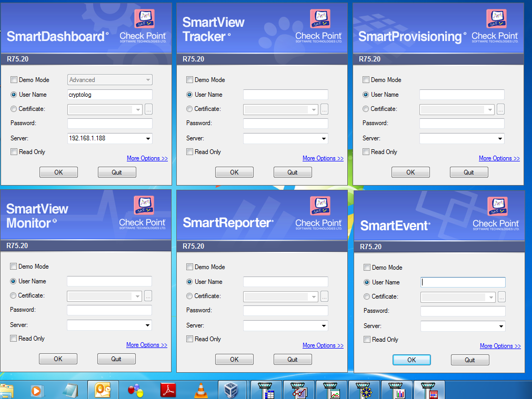Choose Certificate radio in SmartProvisioning
532x399 pixels.
(366, 109)
